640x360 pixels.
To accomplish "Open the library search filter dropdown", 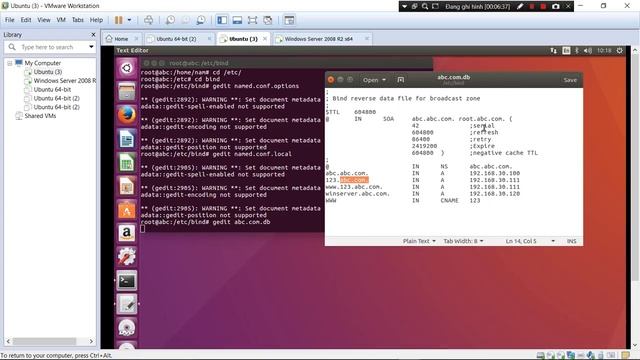I will pyautogui.click(x=91, y=47).
